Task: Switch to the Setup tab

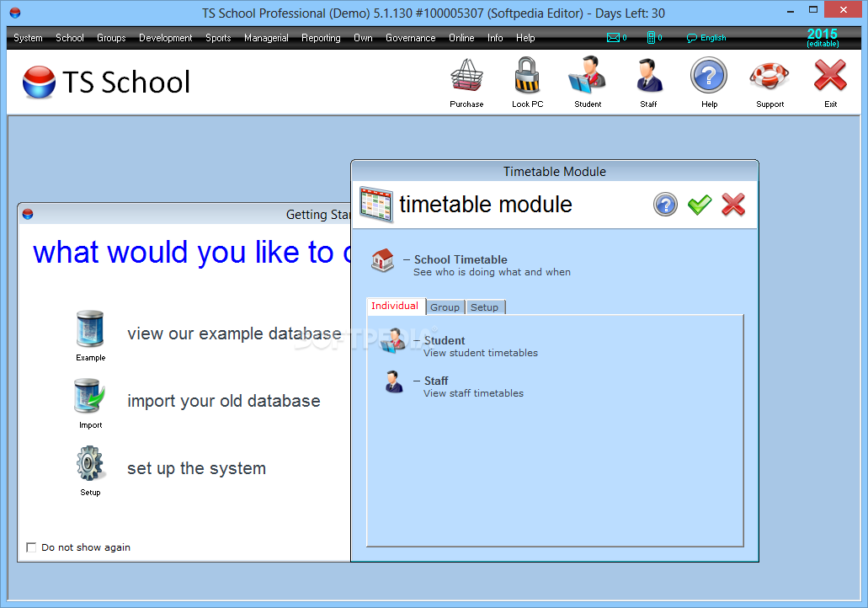Action: tap(484, 307)
